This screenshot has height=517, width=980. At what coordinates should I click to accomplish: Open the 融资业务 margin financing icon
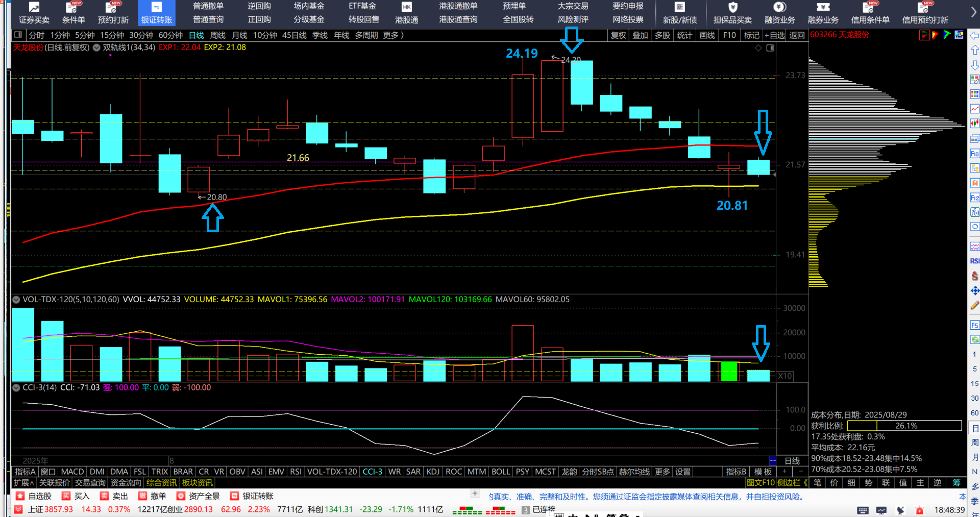tap(779, 13)
